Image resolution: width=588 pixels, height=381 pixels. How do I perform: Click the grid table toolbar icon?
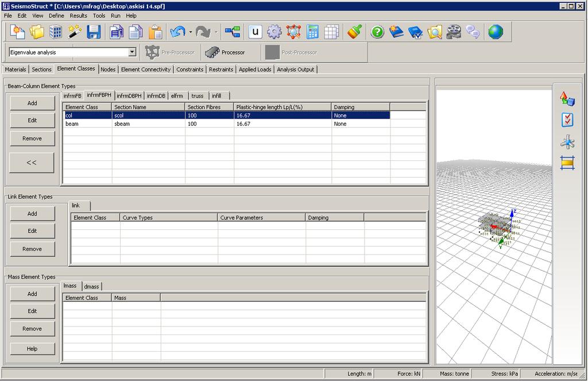[331, 32]
